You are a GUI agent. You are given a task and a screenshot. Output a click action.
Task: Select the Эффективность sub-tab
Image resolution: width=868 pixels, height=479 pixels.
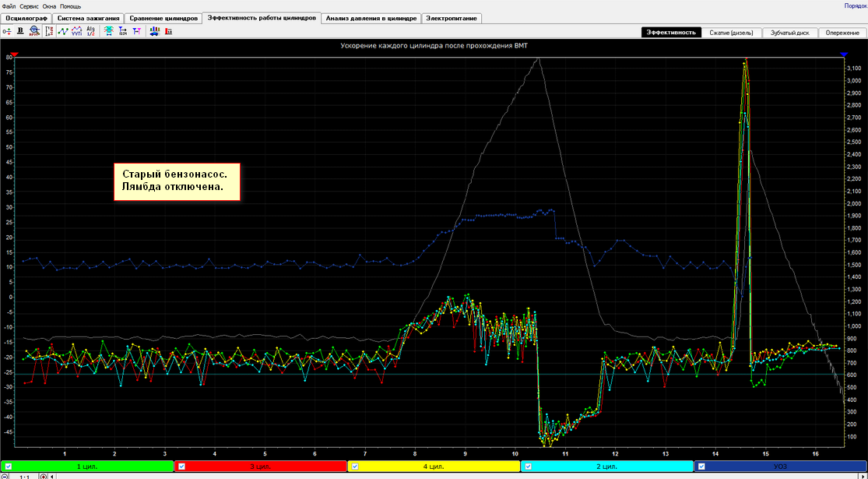671,33
